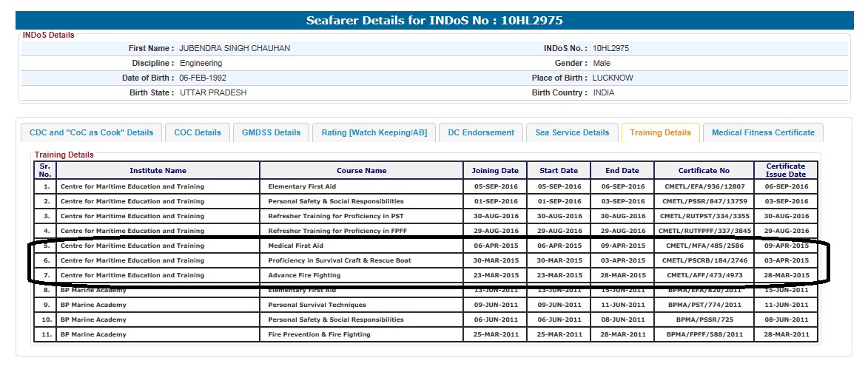Click the Certificate Issue Date column header
Viewport: 868px width, 375px height.
(x=786, y=170)
